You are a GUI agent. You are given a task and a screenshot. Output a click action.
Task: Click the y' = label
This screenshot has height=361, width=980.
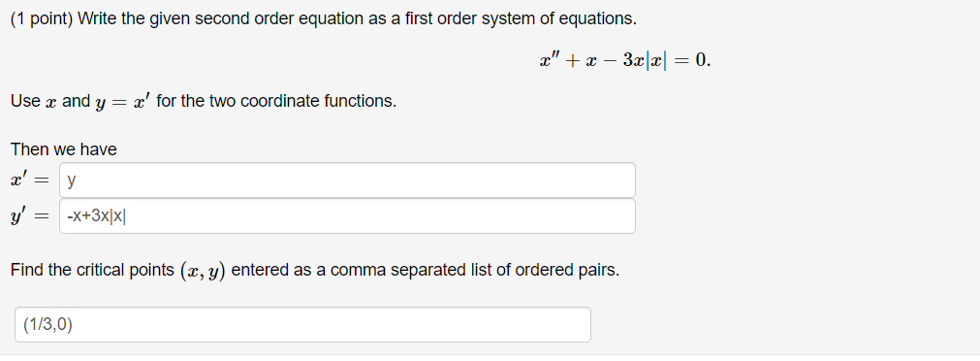coord(29,216)
